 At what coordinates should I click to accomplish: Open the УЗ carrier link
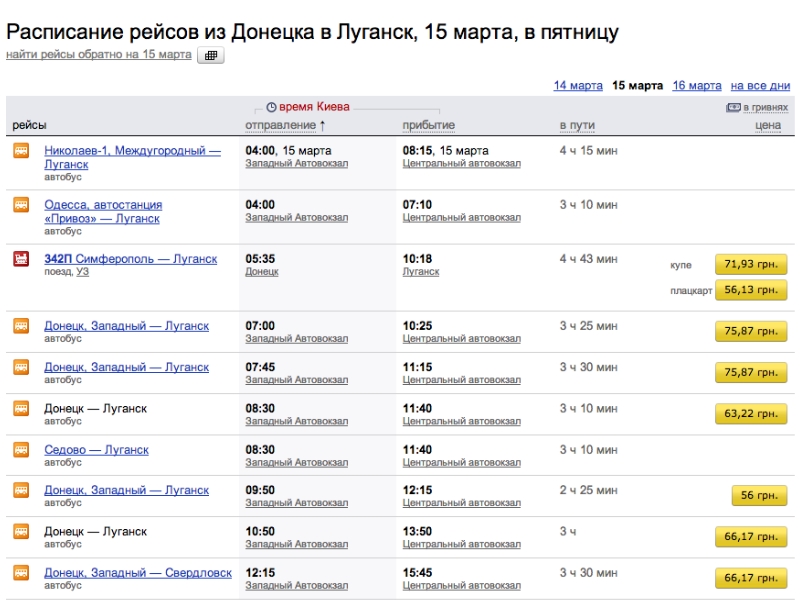coord(83,272)
